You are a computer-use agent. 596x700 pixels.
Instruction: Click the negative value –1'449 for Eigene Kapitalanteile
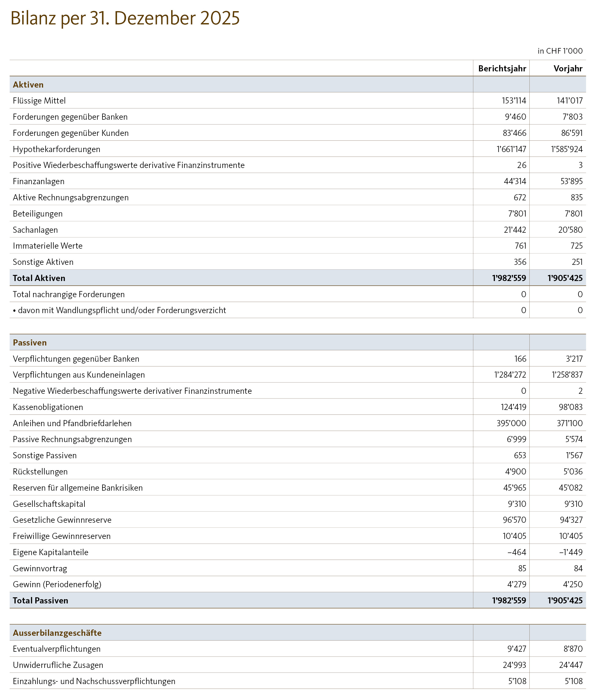pyautogui.click(x=571, y=552)
